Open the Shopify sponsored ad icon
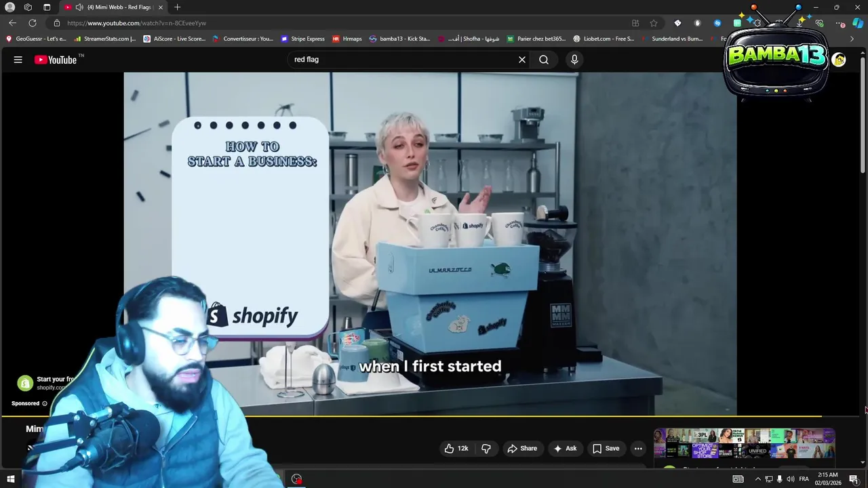 pos(25,384)
